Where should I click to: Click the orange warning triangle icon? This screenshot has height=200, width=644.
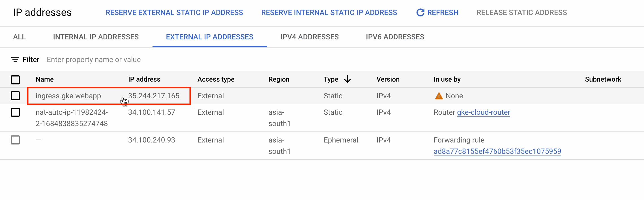pos(439,96)
